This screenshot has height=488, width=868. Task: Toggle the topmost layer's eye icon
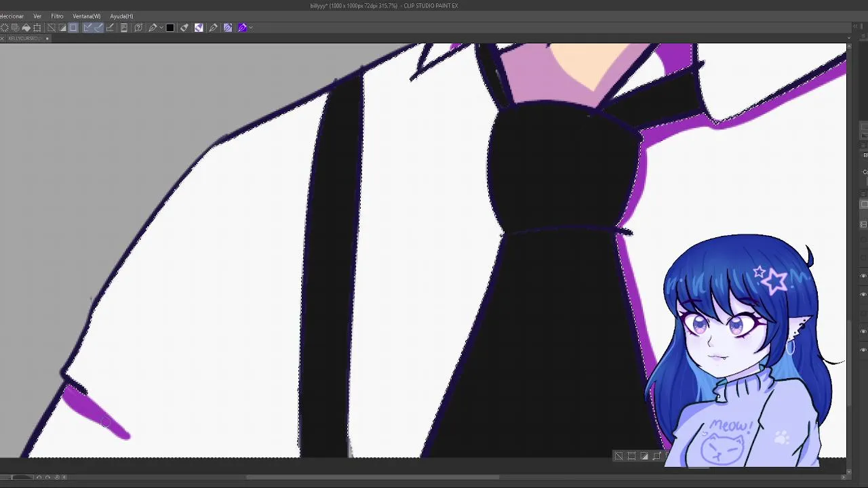click(x=863, y=276)
